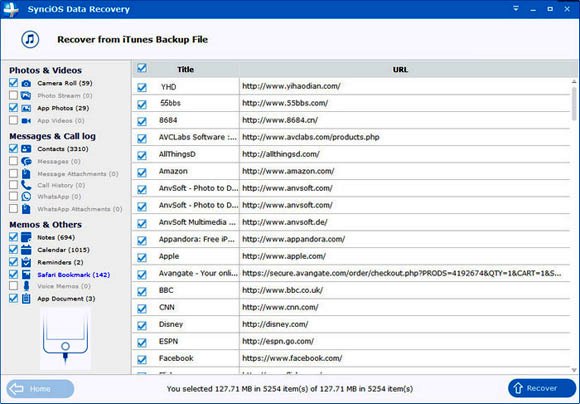Select the Contacts card icon

[26, 149]
